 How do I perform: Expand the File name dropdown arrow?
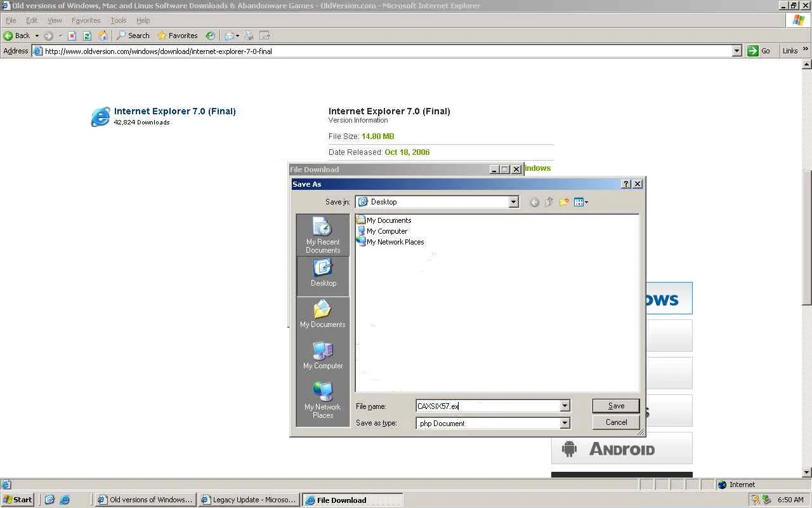565,406
